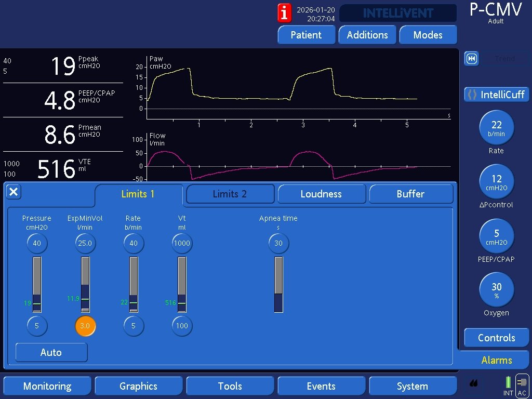This screenshot has height=399, width=532.
Task: Click the red information alert icon
Action: click(x=285, y=12)
